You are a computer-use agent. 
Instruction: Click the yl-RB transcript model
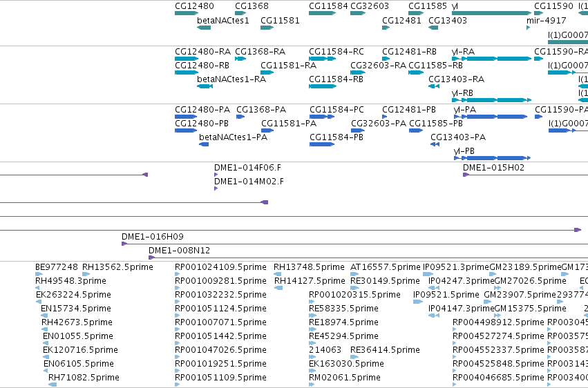click(x=492, y=100)
